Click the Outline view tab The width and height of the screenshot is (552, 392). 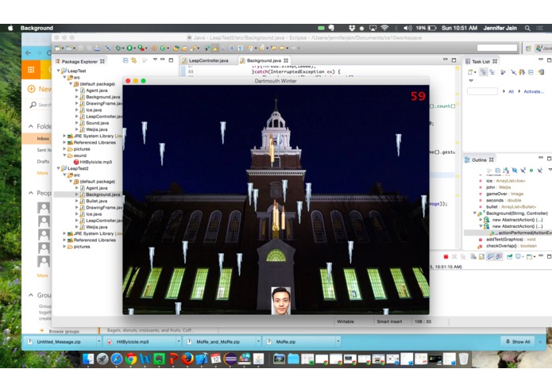(x=479, y=160)
